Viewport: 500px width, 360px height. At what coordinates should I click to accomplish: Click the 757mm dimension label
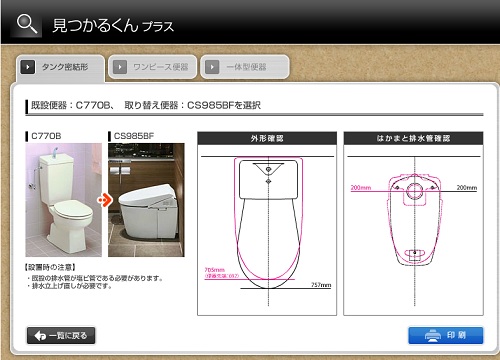coord(321,285)
